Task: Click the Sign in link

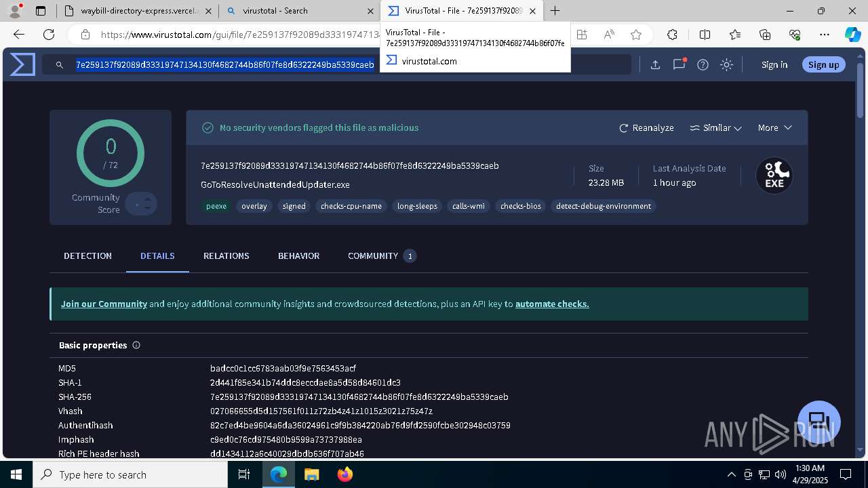Action: [774, 64]
